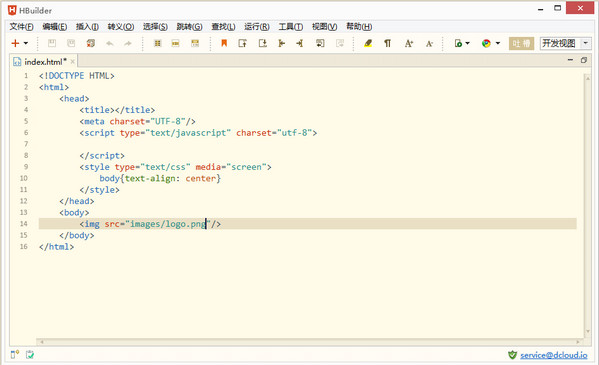Click the right-pointing navigation arrow icon
The width and height of the screenshot is (599, 365).
click(300, 43)
